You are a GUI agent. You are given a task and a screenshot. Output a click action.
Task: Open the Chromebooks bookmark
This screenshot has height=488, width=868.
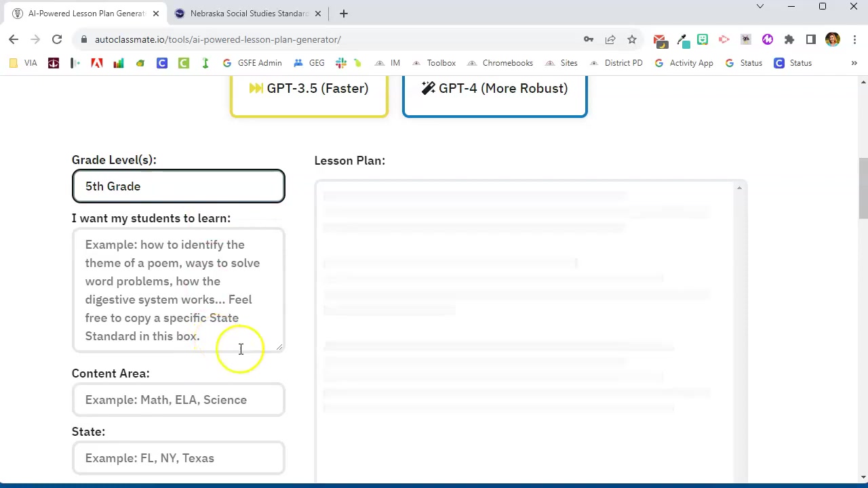click(500, 63)
